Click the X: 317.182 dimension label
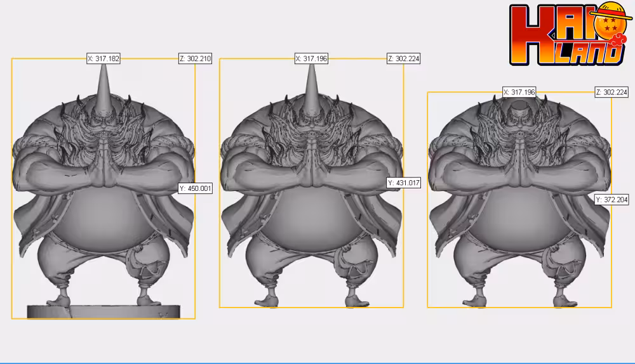 click(x=104, y=58)
